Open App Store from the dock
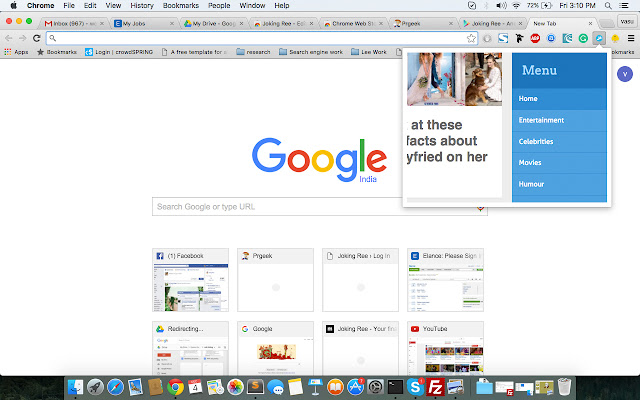The image size is (640, 400). pyautogui.click(x=355, y=387)
